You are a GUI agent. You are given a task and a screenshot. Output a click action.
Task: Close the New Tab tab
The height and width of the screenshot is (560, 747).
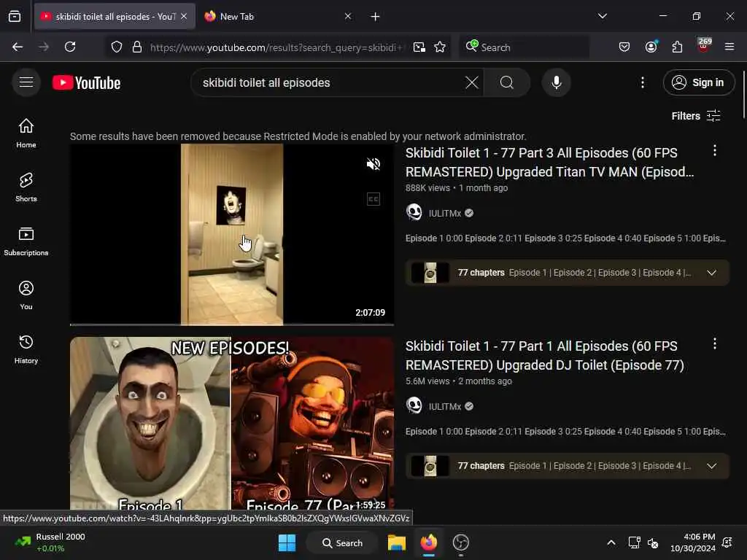point(348,17)
